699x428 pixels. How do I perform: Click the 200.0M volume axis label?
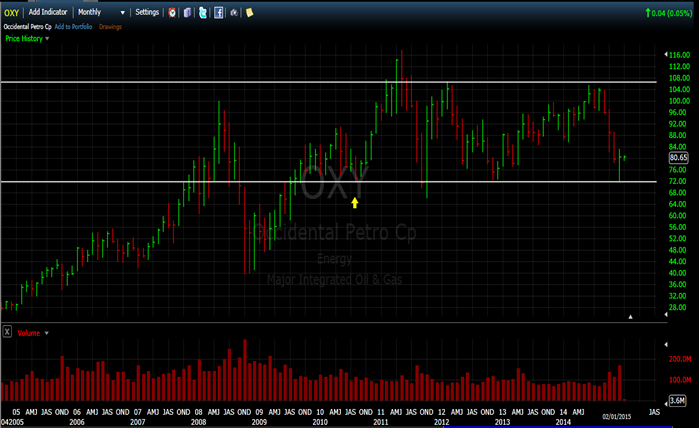coord(680,359)
